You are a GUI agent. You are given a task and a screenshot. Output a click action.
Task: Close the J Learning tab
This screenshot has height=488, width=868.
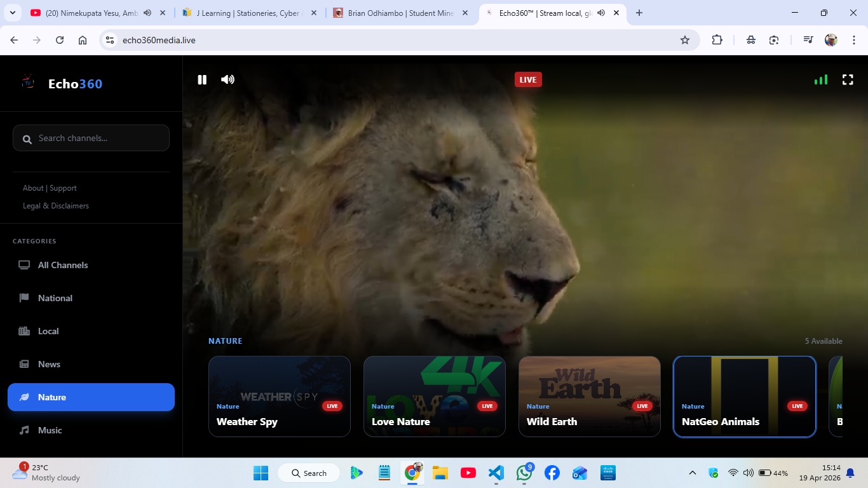[313, 13]
